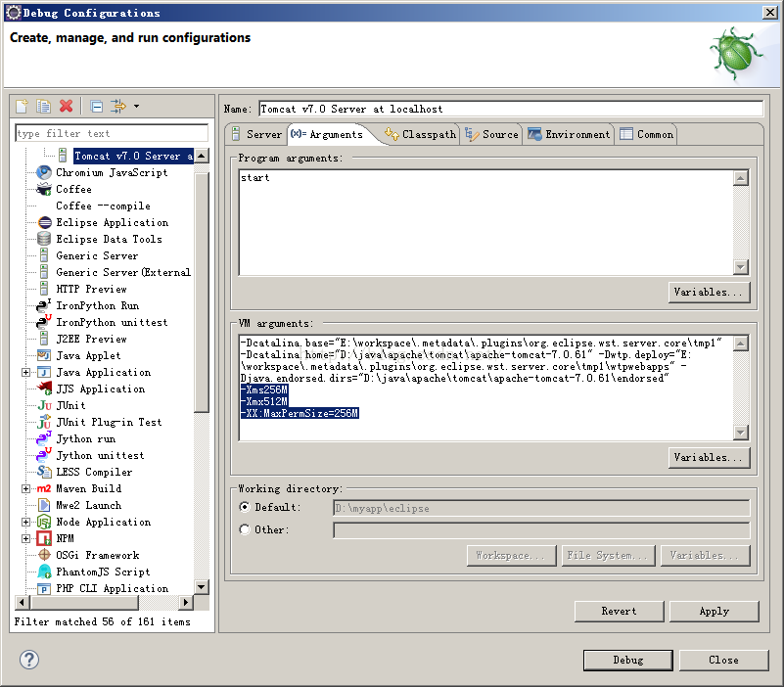
Task: Click the J2EE Preview icon
Action: [x=44, y=339]
